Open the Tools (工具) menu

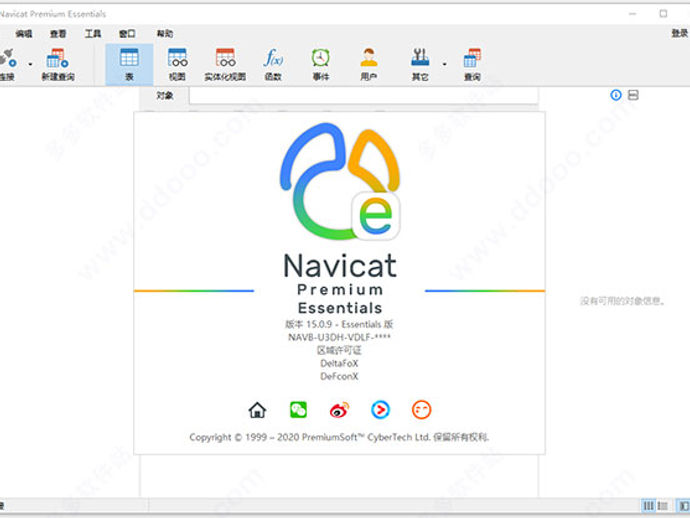coord(93,33)
